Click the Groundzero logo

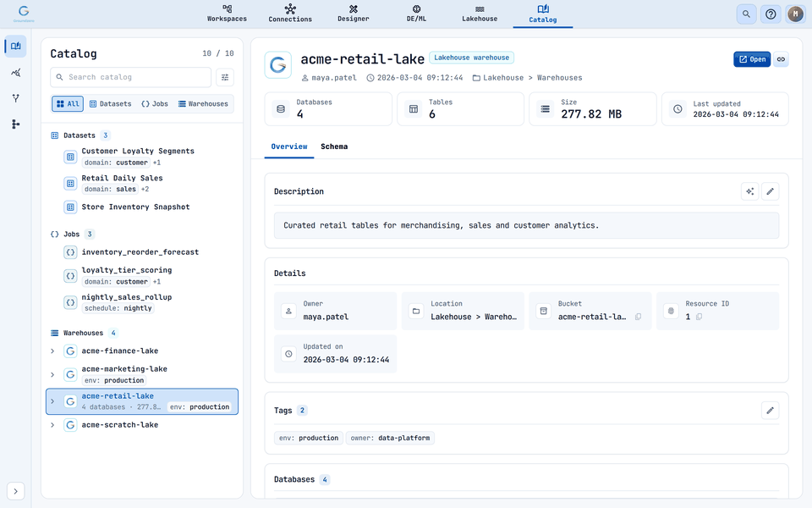point(24,14)
